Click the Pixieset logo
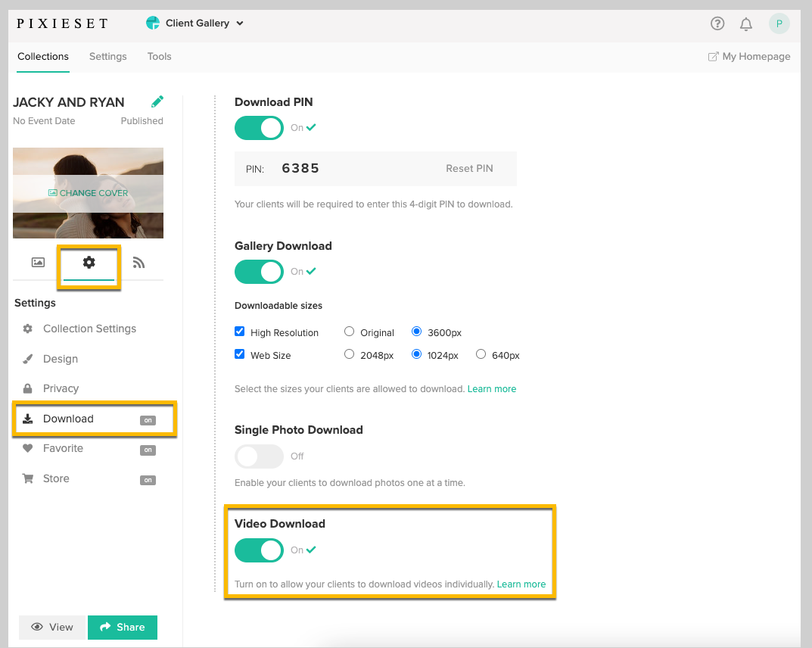The image size is (812, 648). [x=62, y=23]
